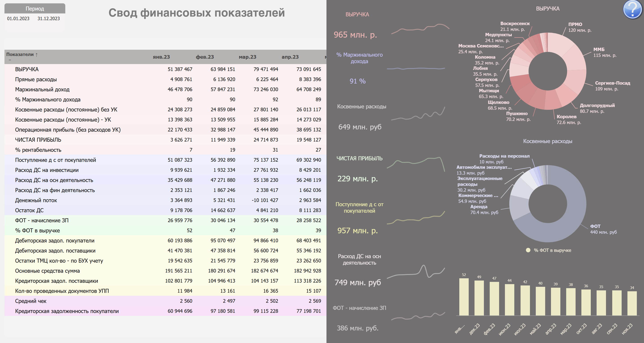Select the Пушкино label in revenue donut
Viewport: 644px width, 343px height.
point(518,116)
